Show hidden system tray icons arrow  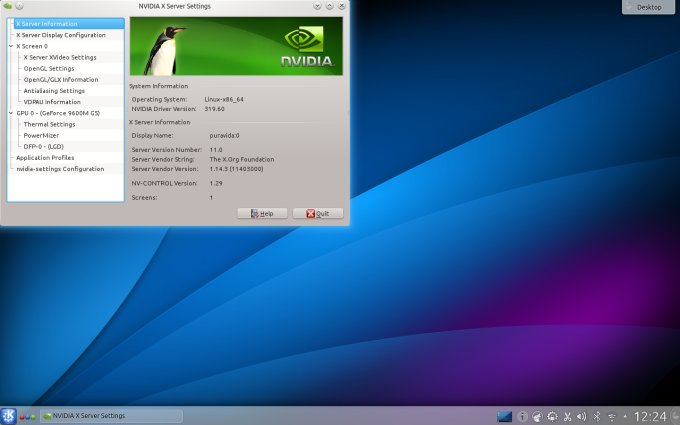(x=625, y=417)
